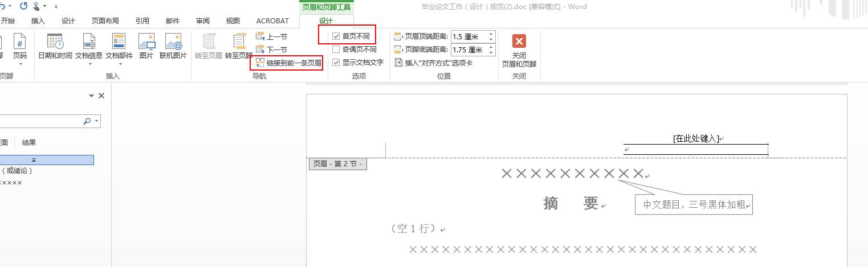Screen dimensions: 868x267
Task: Open the 邮件 ribbon tab
Action: pos(173,21)
